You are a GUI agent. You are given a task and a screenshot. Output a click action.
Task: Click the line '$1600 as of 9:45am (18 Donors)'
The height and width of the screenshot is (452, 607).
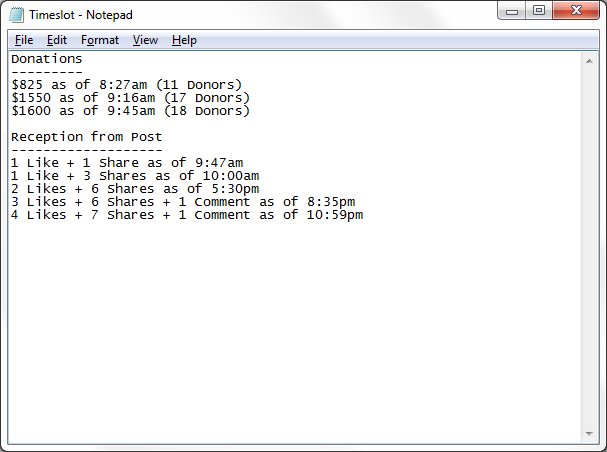130,111
